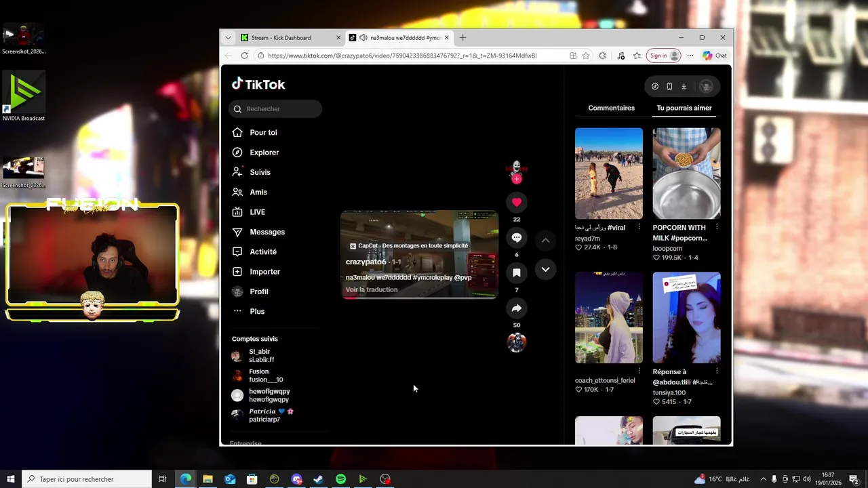Click taskbar search box Taper ici pour rechercher

pos(87,479)
